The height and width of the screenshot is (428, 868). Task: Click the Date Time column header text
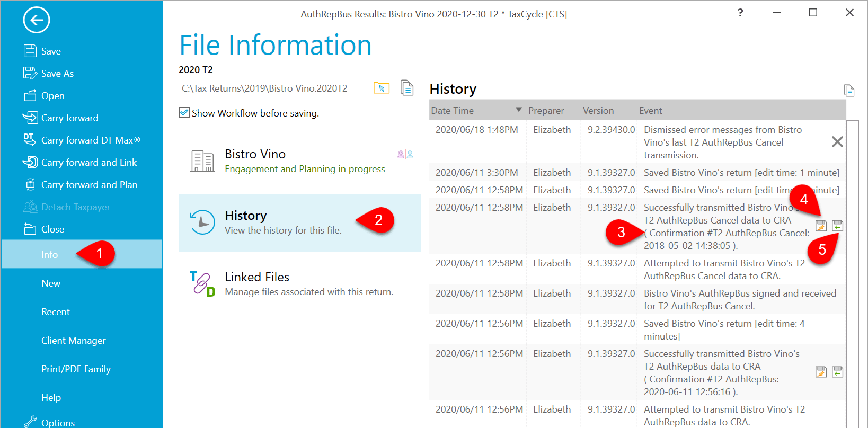[x=453, y=111]
